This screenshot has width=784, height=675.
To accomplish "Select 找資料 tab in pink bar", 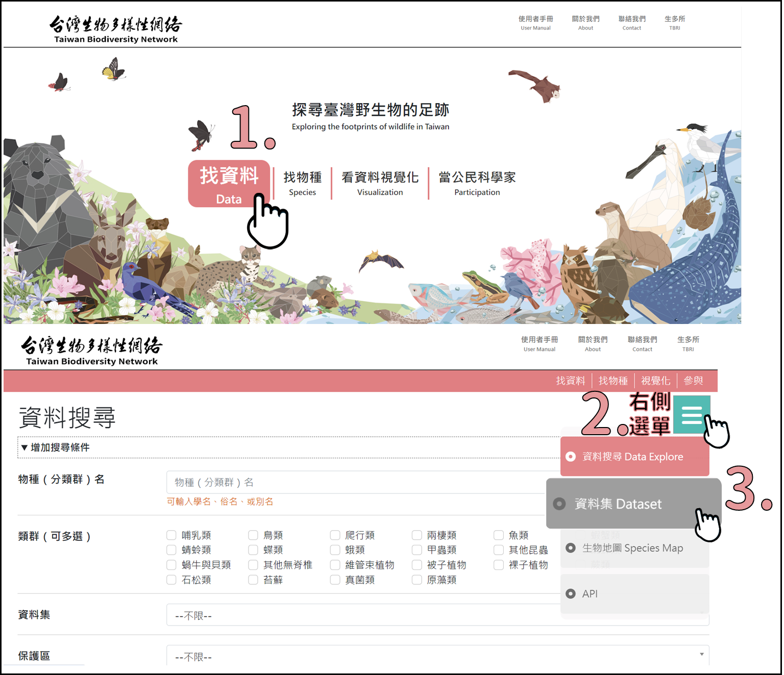I will pyautogui.click(x=570, y=381).
